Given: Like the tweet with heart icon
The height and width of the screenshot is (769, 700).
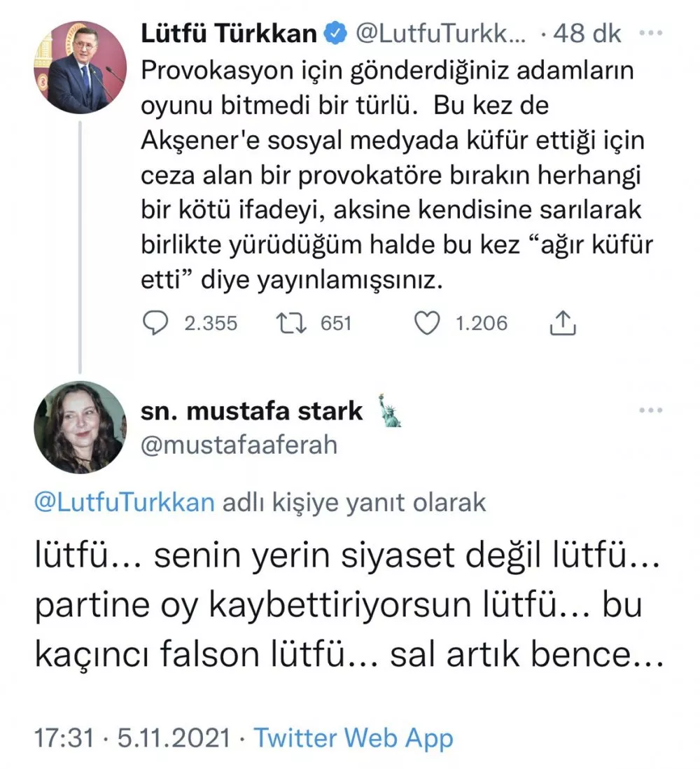Looking at the screenshot, I should (x=428, y=323).
